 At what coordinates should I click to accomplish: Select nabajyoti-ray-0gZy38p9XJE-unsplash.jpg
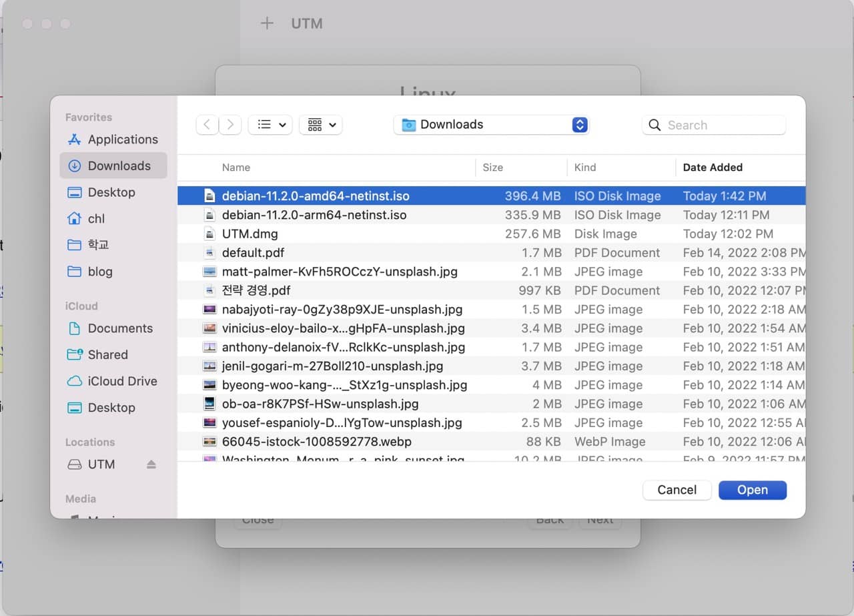tap(492, 310)
